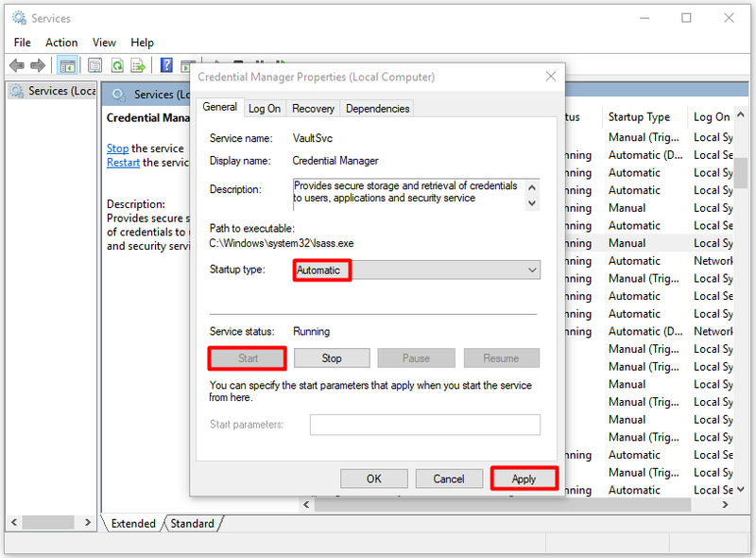
Task: Switch to the Extended view tab
Action: (133, 524)
